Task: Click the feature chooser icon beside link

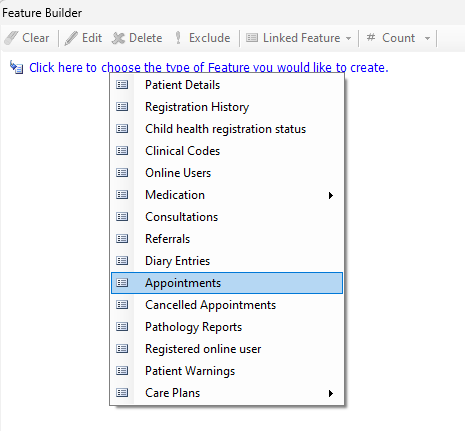Action: click(x=16, y=67)
